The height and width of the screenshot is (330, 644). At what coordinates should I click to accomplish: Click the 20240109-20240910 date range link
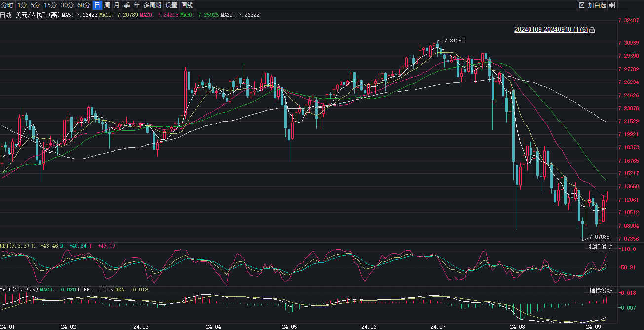click(551, 30)
